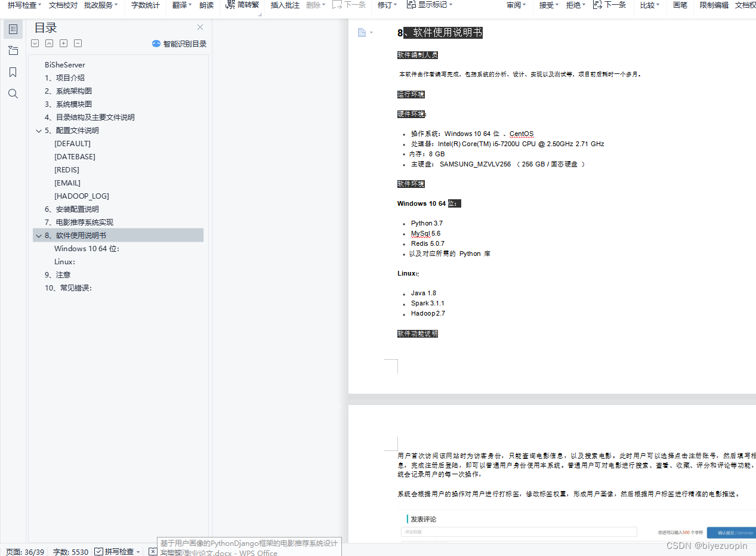Click the expand-all down-arrow outline button
The height and width of the screenshot is (556, 756).
pyautogui.click(x=35, y=44)
